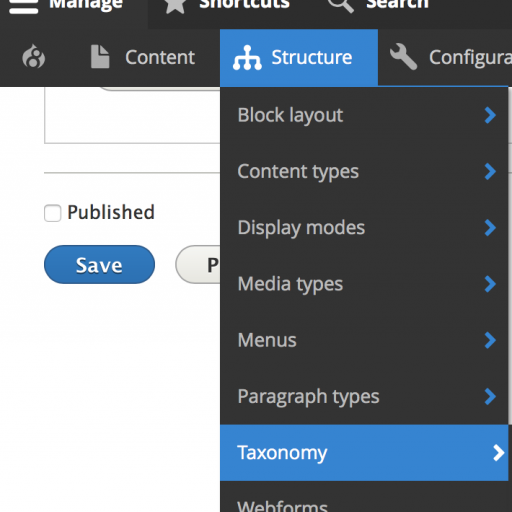Expand Block layout submenu arrow

tap(490, 115)
